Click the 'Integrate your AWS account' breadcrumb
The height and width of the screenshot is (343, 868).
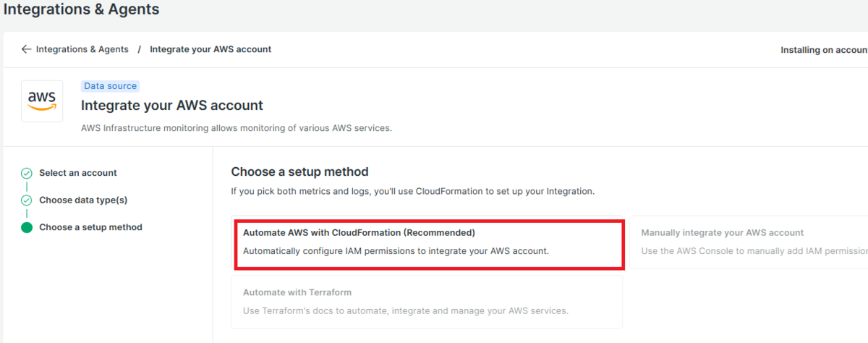coord(210,49)
